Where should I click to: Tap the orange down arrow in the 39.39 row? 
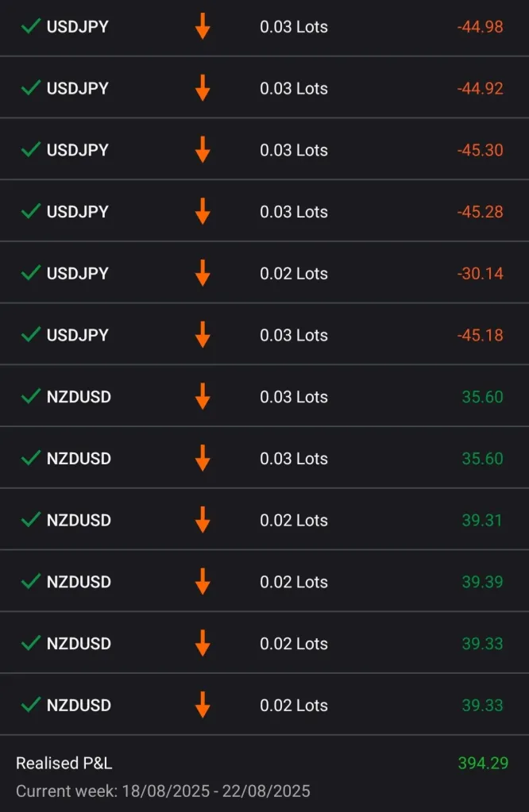(x=203, y=582)
